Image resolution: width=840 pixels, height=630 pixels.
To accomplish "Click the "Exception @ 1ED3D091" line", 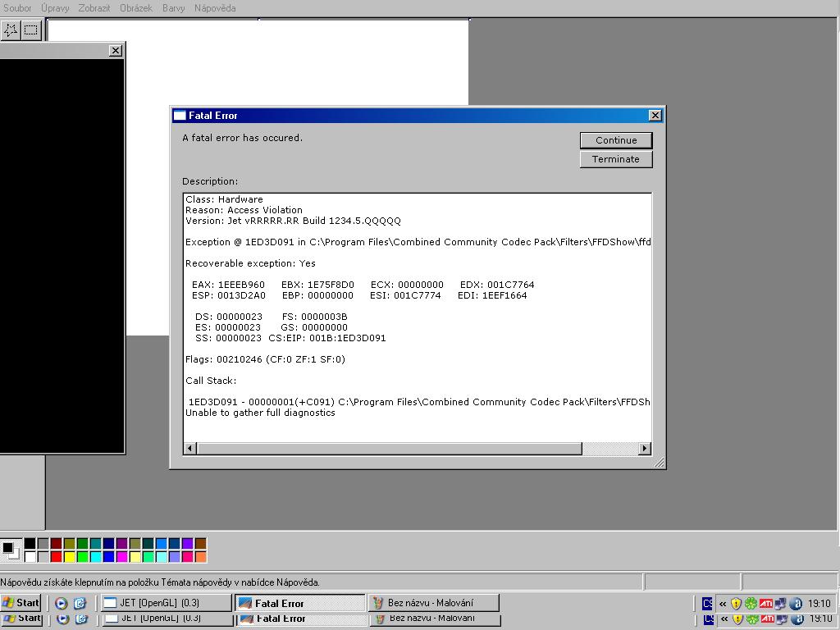I will [418, 242].
